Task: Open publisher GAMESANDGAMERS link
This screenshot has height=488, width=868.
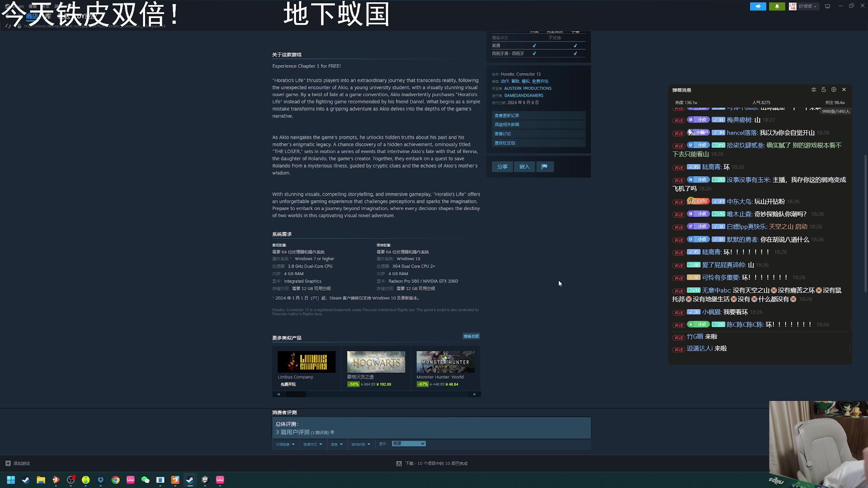Action: pyautogui.click(x=524, y=96)
